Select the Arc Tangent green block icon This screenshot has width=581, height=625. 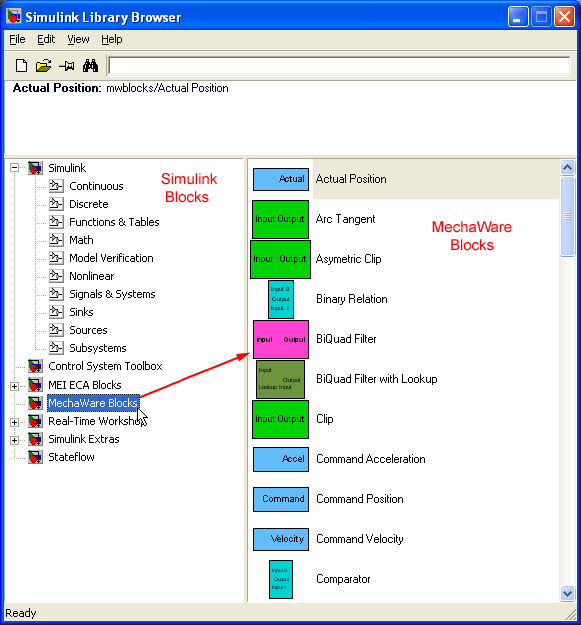(281, 219)
